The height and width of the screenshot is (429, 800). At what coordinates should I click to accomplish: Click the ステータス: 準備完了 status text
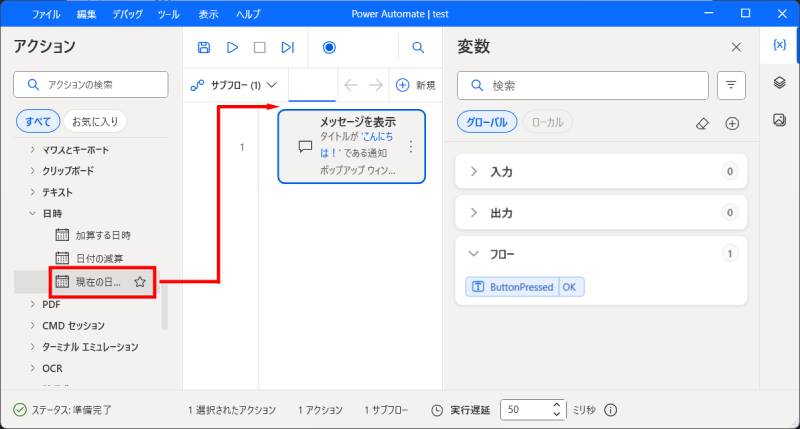[71, 410]
